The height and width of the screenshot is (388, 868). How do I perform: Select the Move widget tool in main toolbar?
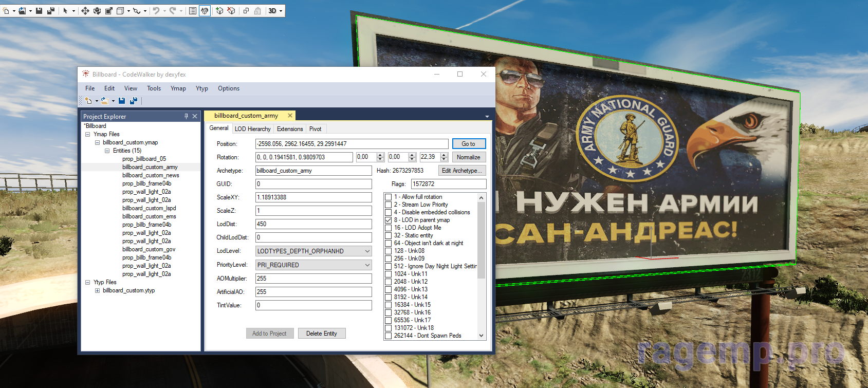pos(85,11)
